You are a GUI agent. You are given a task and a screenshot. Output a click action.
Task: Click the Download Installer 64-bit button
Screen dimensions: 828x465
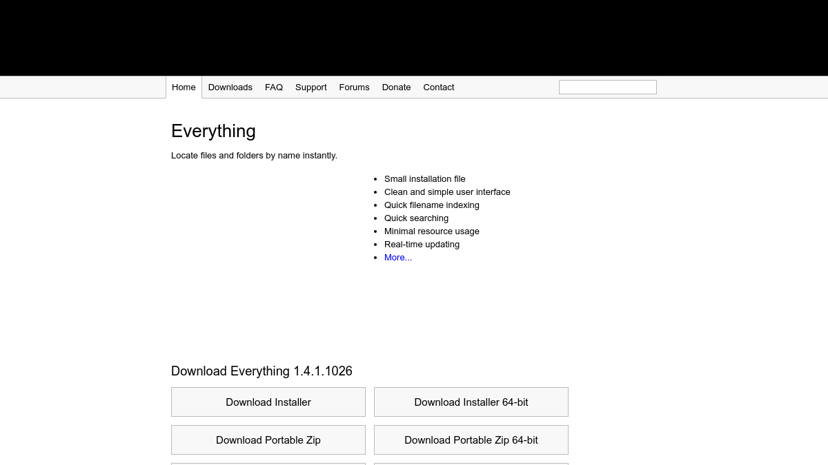471,402
